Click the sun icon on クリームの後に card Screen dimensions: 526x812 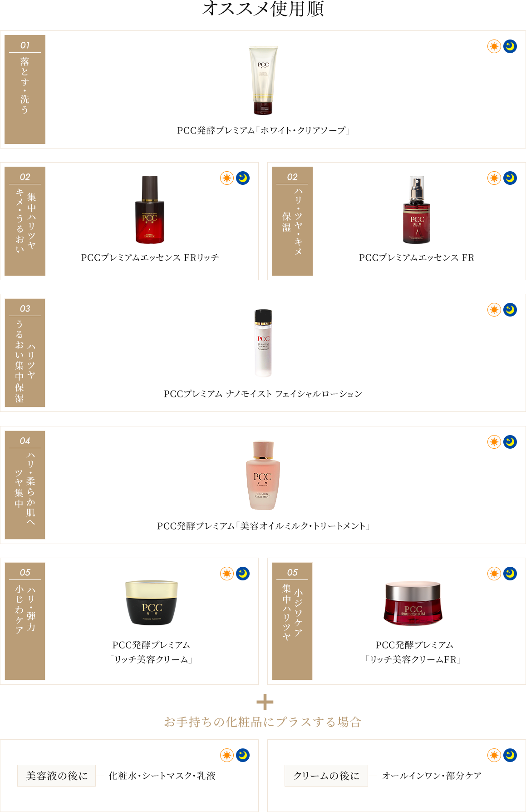point(494,755)
